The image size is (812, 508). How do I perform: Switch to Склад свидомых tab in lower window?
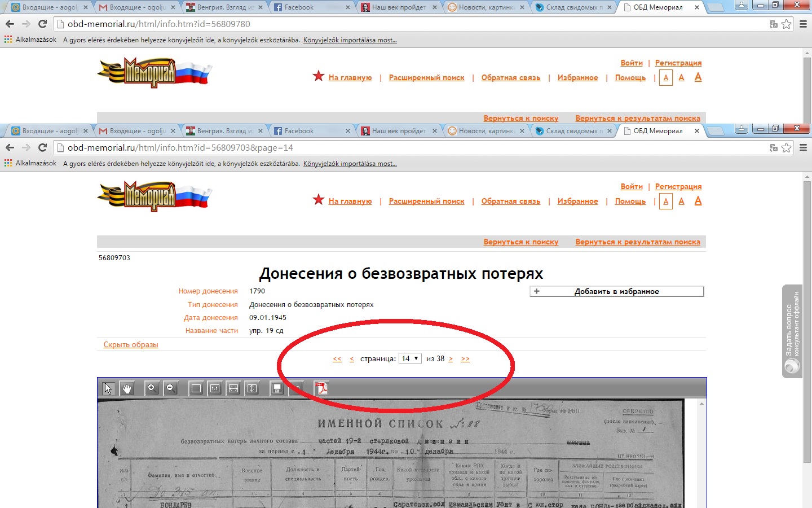[572, 130]
